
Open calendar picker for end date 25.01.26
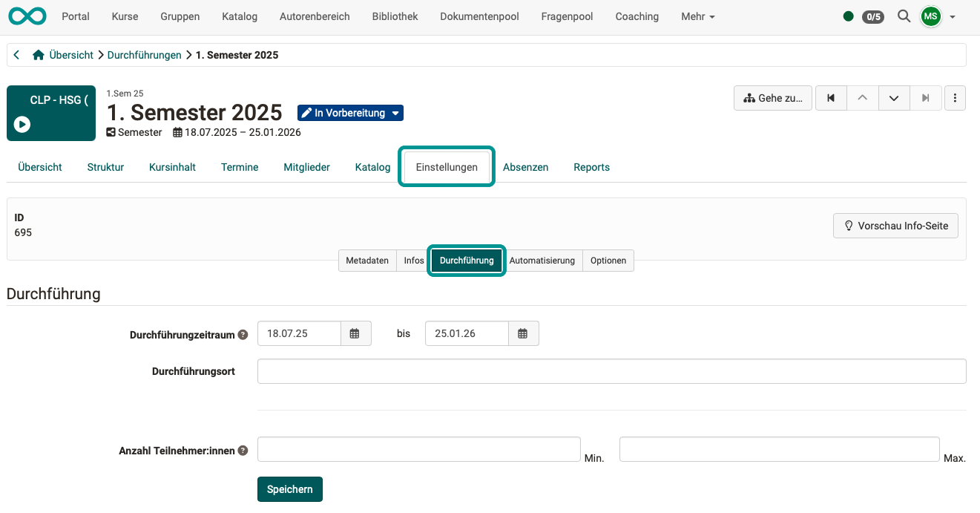coord(523,333)
